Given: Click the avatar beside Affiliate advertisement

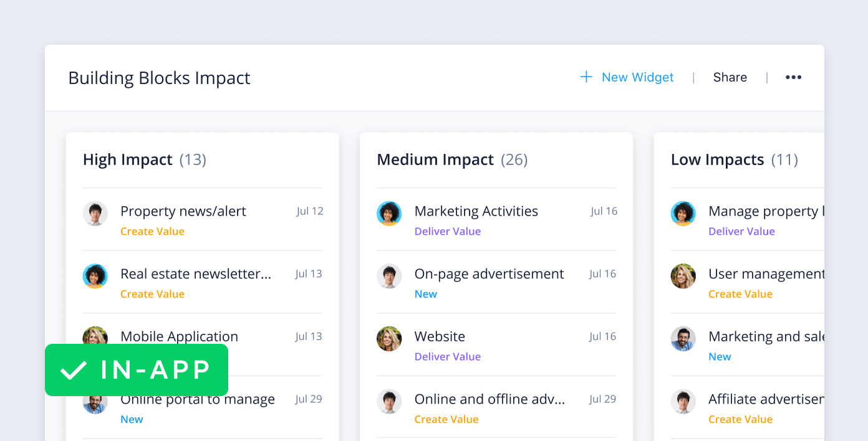Looking at the screenshot, I should (x=683, y=402).
